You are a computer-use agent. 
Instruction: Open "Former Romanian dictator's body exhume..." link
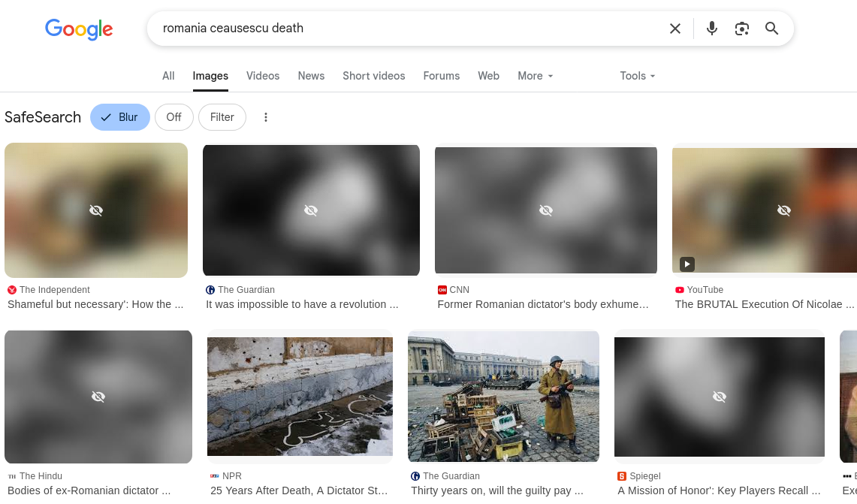(543, 304)
